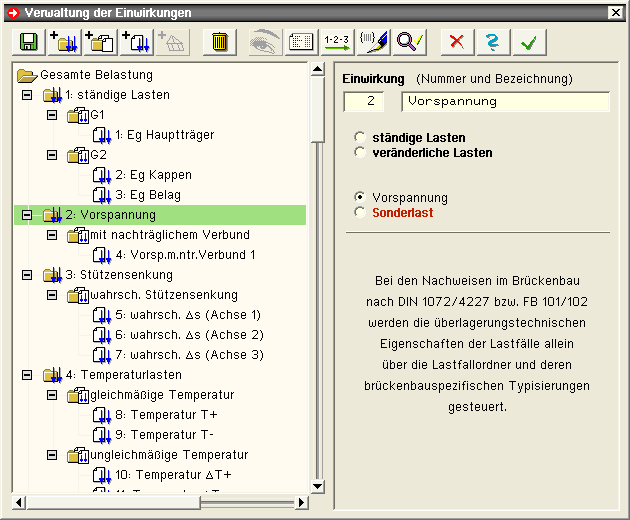Click the green save disk icon
630x520 pixels.
click(27, 42)
